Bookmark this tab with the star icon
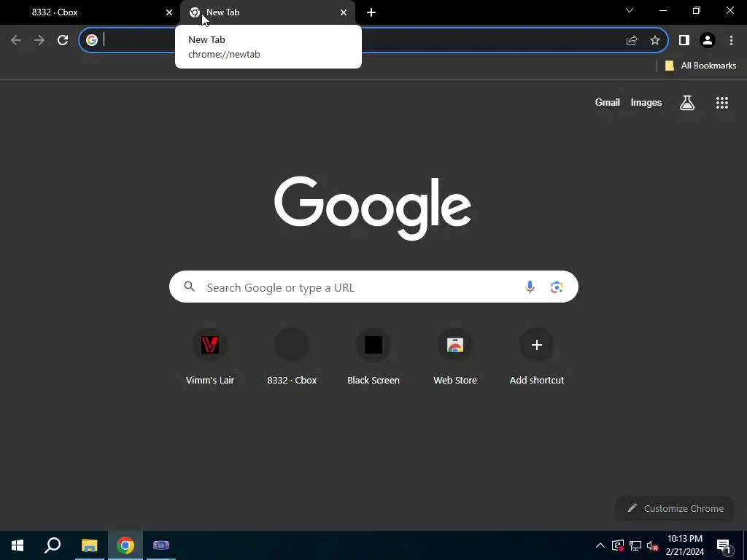Image resolution: width=747 pixels, height=560 pixels. 655,40
